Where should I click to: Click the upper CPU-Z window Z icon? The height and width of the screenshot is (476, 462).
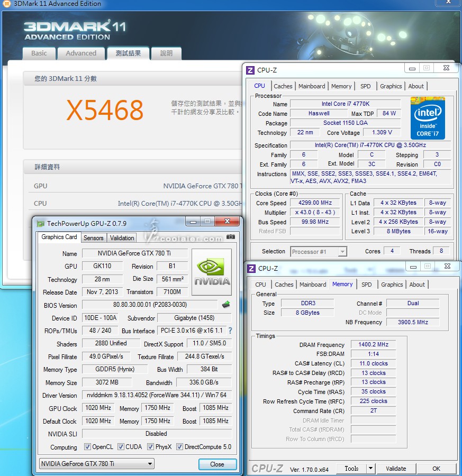[250, 70]
